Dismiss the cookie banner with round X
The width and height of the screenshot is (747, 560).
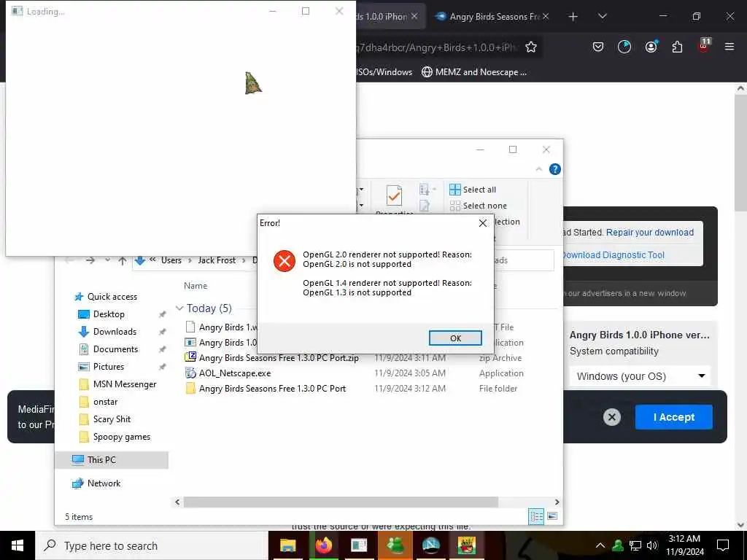(612, 418)
